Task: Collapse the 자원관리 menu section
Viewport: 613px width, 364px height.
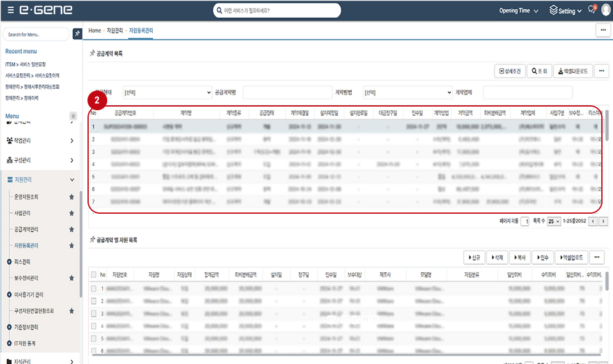Action: coord(72,180)
